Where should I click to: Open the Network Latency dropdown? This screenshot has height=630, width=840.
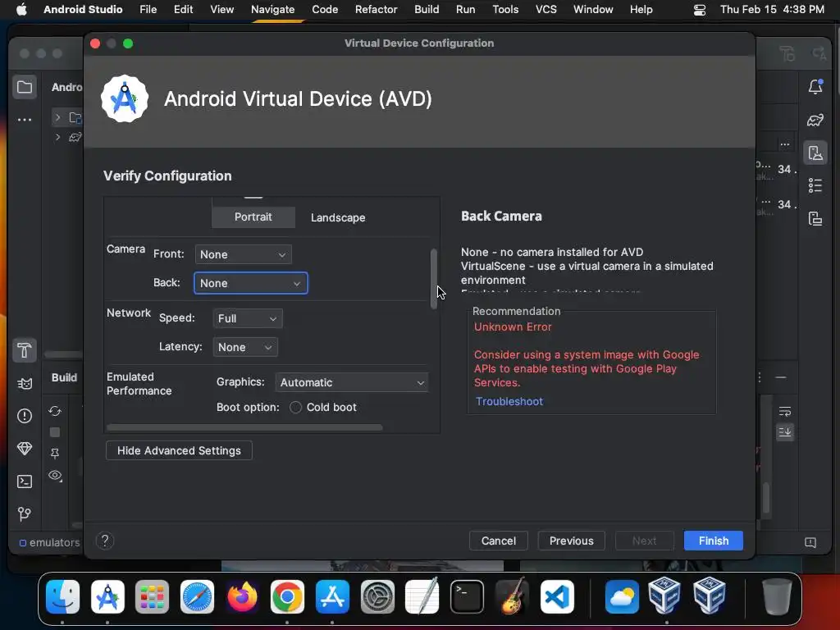click(x=245, y=347)
